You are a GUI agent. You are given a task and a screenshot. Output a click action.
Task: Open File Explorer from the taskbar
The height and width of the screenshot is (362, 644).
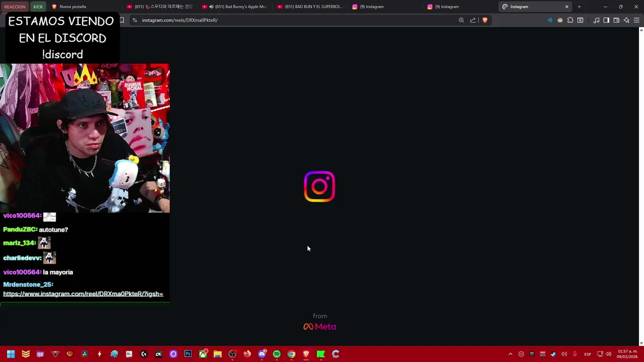(217, 354)
